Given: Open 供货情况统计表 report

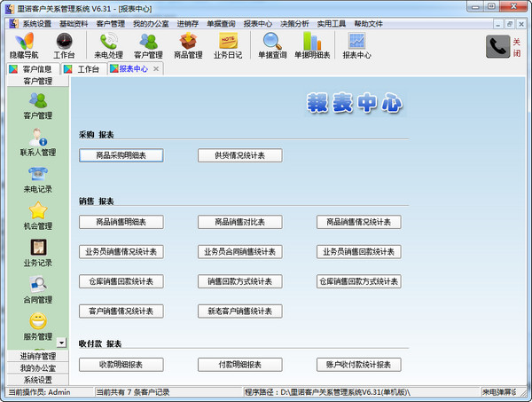Looking at the screenshot, I should [240, 155].
